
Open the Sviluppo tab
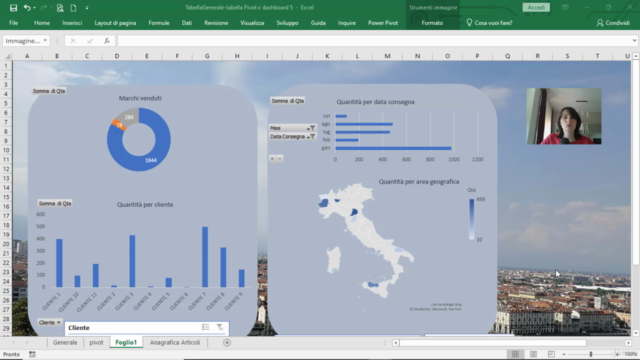(x=287, y=23)
